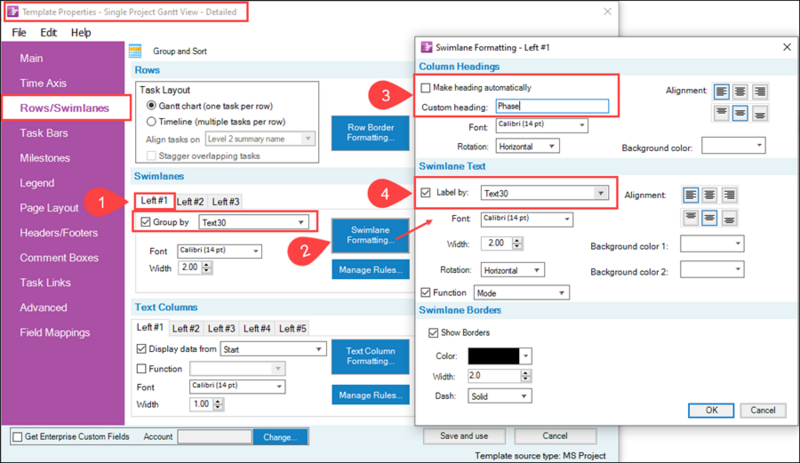Image resolution: width=800 pixels, height=463 pixels.
Task: Click OK in Swimlane Formatting dialog
Action: pyautogui.click(x=711, y=410)
